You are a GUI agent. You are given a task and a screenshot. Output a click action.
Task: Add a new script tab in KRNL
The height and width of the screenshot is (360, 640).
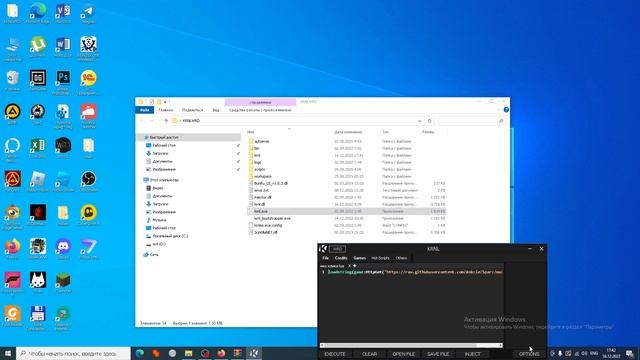click(x=355, y=266)
